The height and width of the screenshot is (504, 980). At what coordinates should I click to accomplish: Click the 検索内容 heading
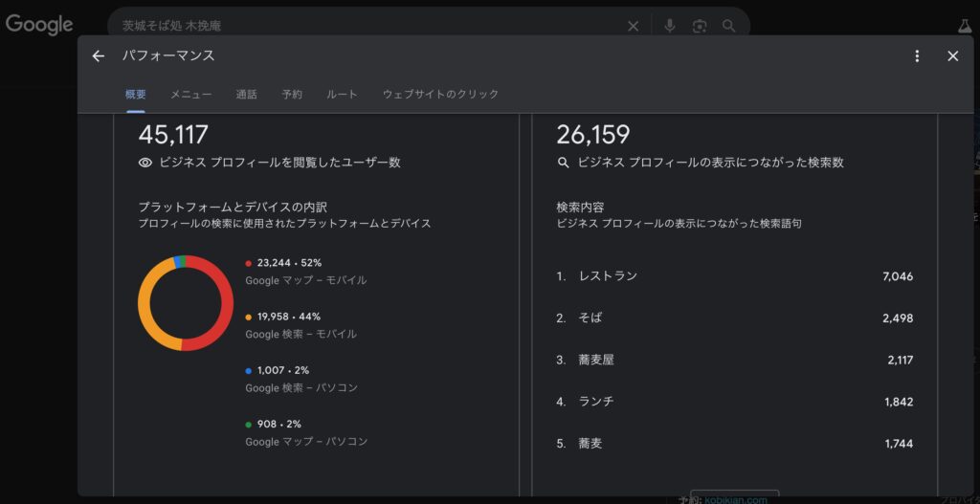point(580,207)
